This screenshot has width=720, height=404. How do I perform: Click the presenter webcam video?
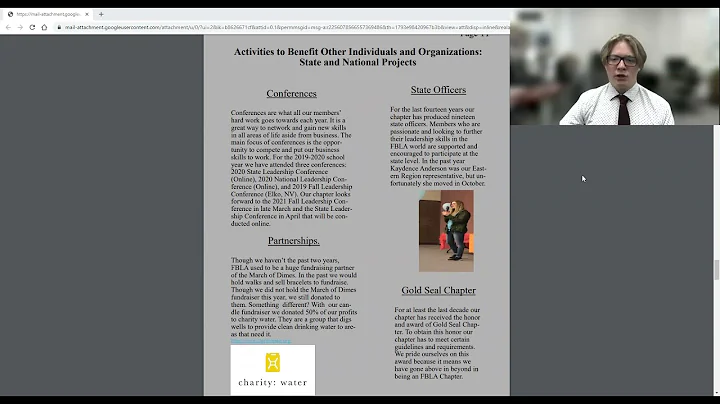[614, 67]
